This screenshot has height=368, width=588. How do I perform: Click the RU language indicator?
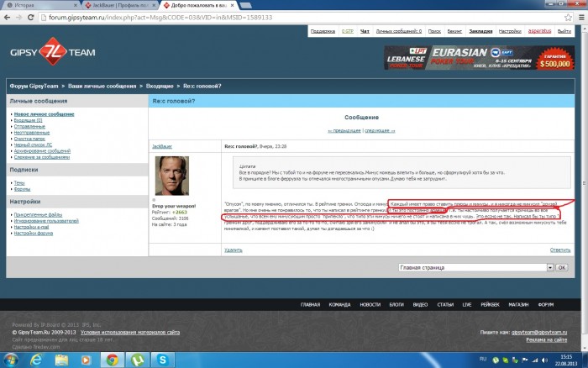click(x=483, y=359)
